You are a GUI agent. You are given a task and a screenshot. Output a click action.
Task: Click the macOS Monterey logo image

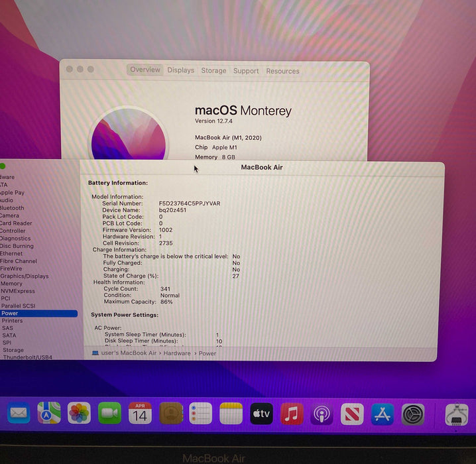coord(129,133)
